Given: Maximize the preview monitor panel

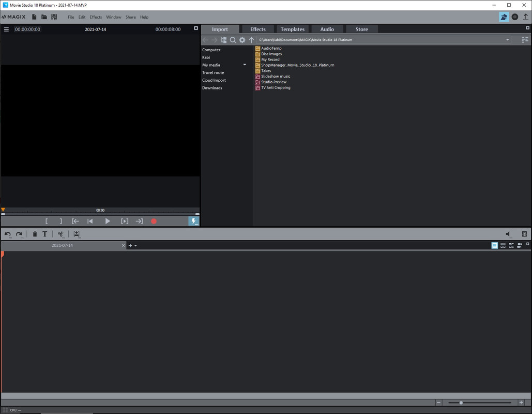Looking at the screenshot, I should point(196,28).
